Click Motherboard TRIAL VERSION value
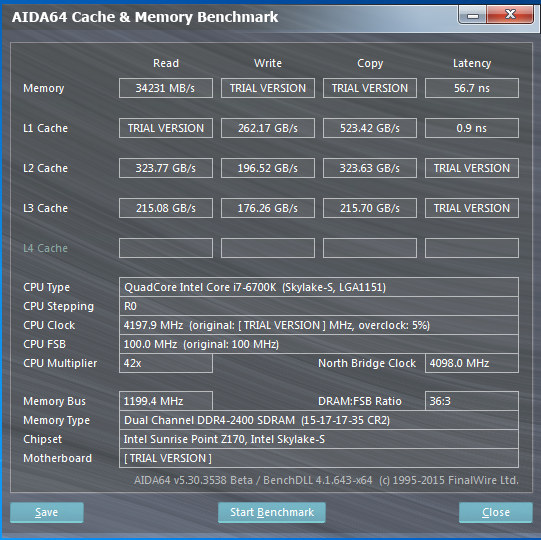This screenshot has height=540, width=541. (x=319, y=458)
